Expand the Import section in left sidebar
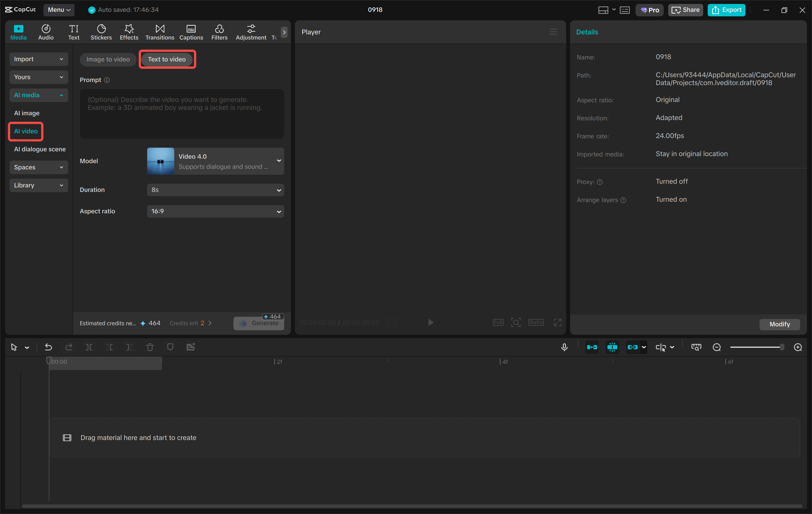The image size is (812, 514). (x=38, y=59)
